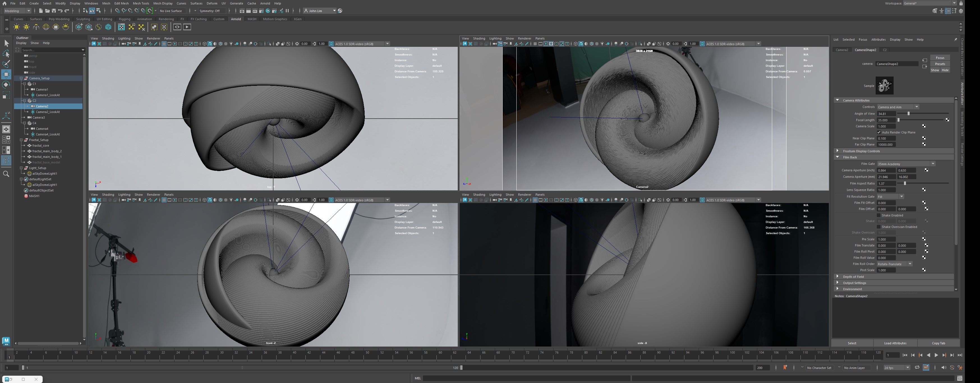Click the Focus button
980x383 pixels.
[940, 58]
